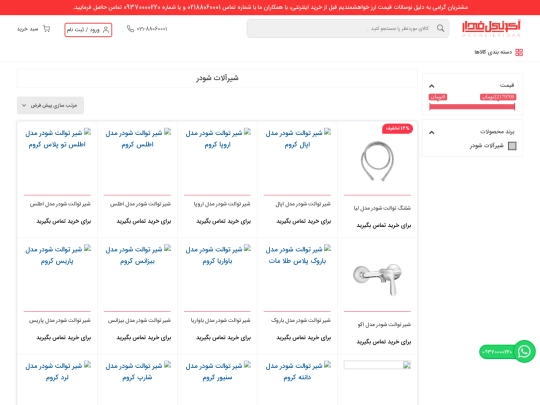Click the 12% discount badge
The image size is (540, 405).
click(397, 128)
